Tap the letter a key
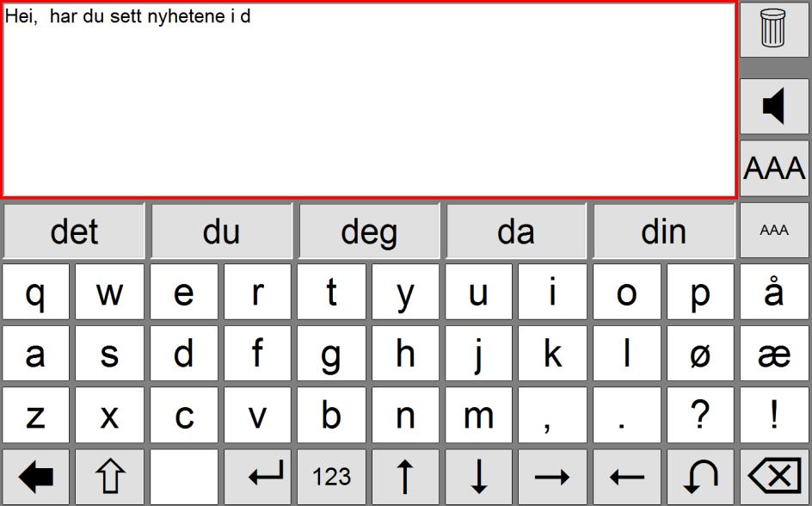 point(36,353)
